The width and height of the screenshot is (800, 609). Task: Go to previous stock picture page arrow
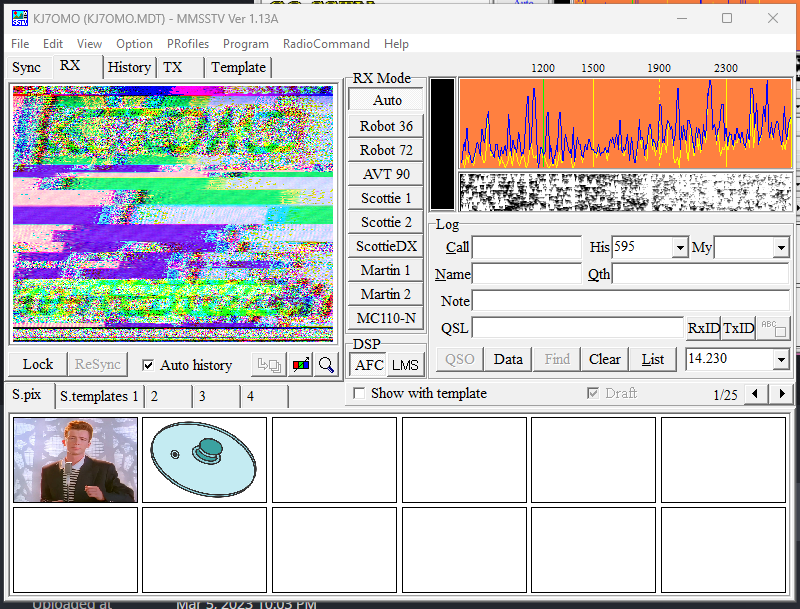(x=756, y=394)
